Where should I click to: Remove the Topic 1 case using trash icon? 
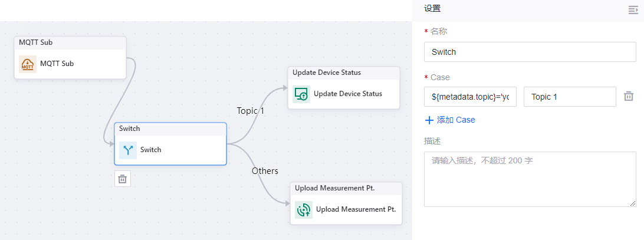tap(629, 96)
